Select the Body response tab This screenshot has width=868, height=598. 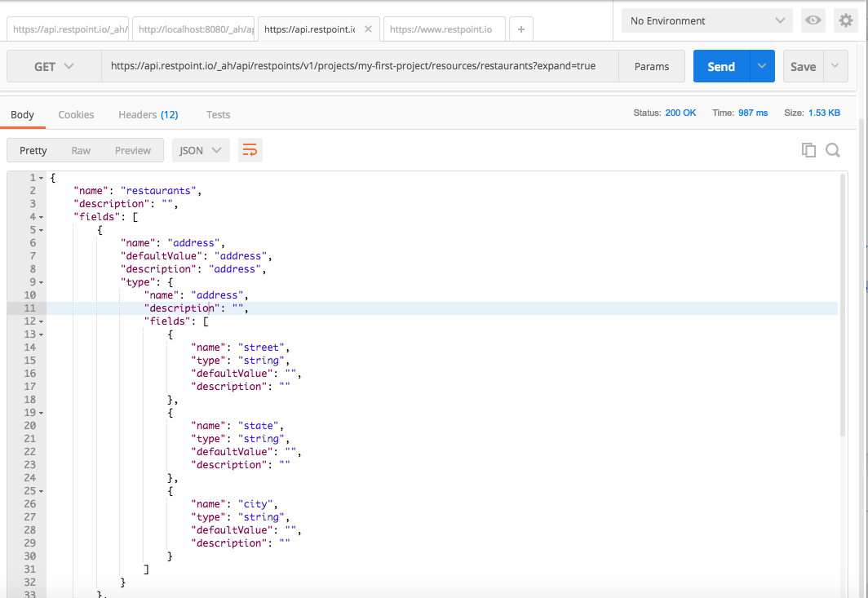coord(23,114)
